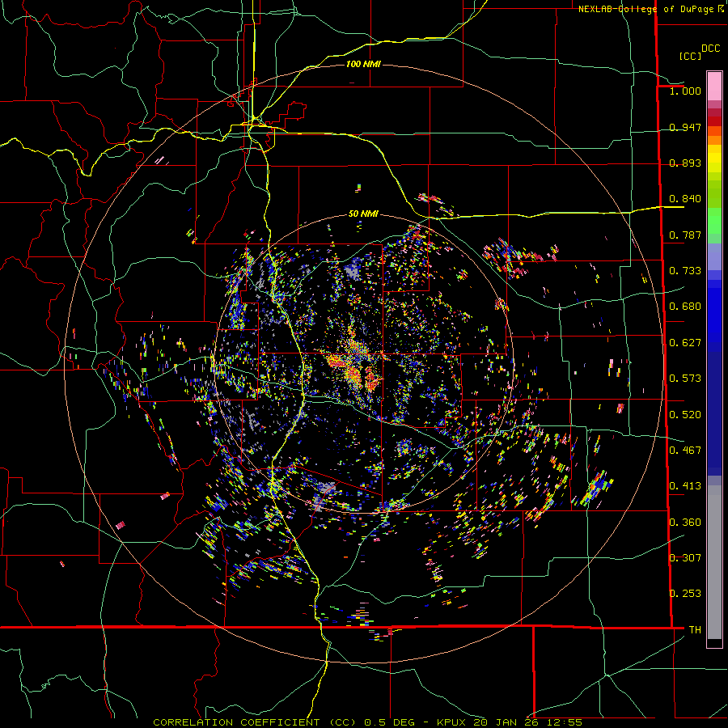Pick the orange swatch in the color bar
The height and width of the screenshot is (728, 728).
[714, 140]
